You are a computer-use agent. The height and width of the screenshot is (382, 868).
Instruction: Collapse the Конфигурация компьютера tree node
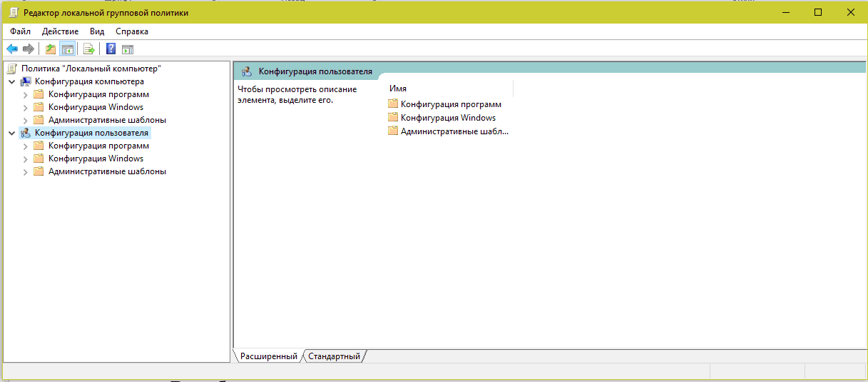11,81
